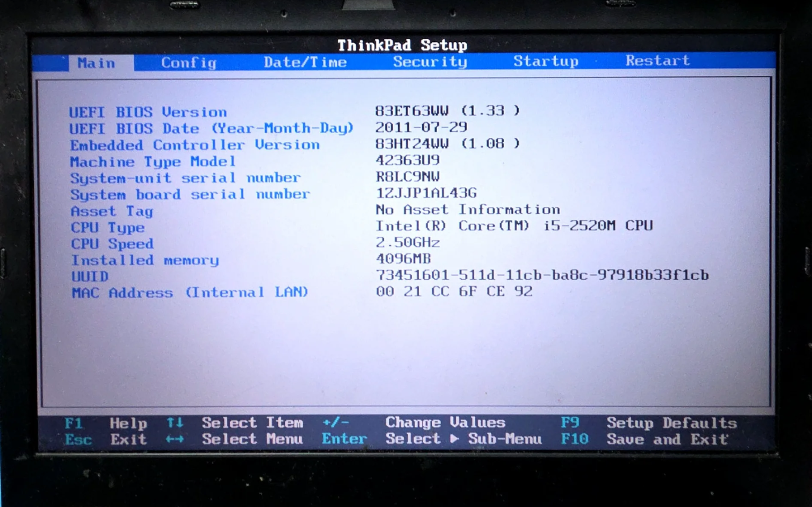Click the up/down arrows key hint

[x=174, y=423]
